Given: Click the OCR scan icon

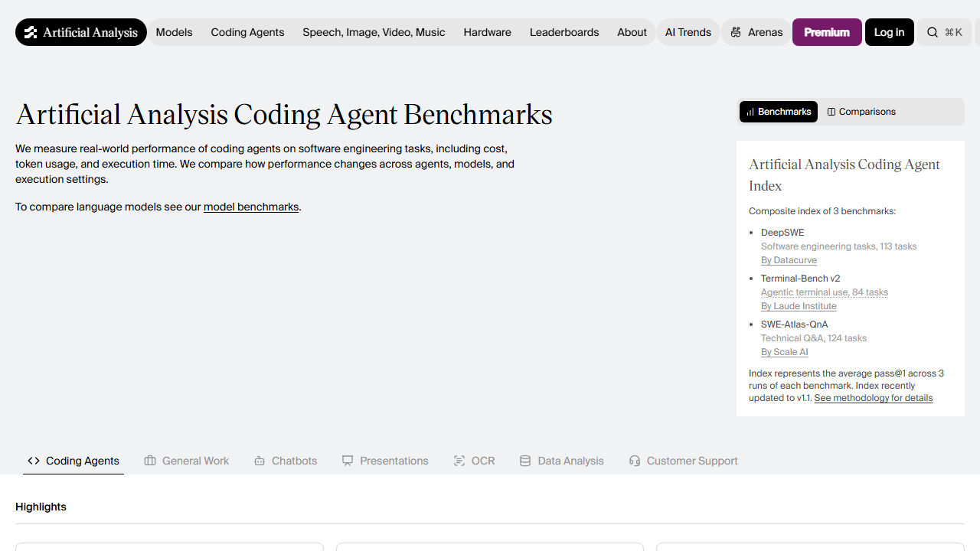Looking at the screenshot, I should tap(459, 461).
